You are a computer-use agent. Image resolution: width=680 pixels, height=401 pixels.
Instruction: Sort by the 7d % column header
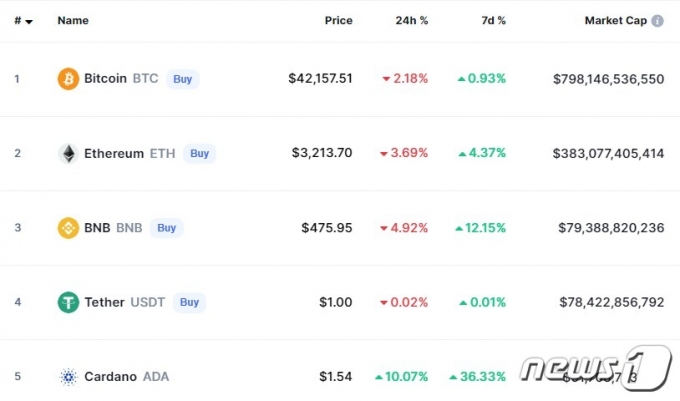coord(494,20)
